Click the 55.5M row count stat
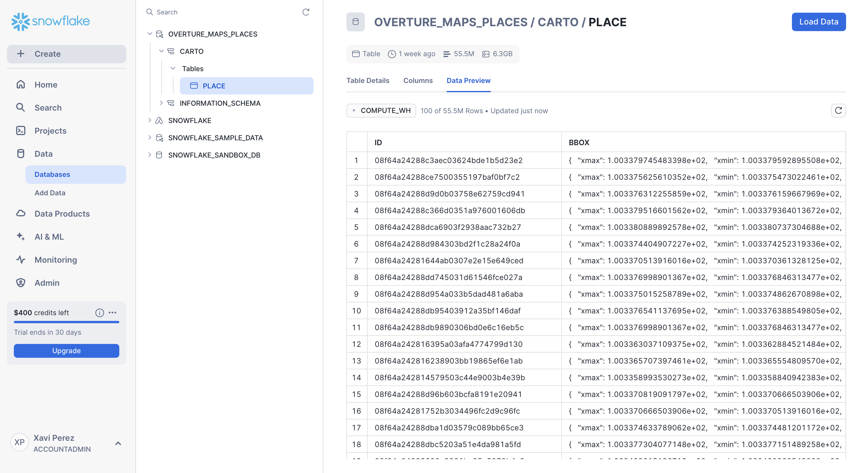This screenshot has width=868, height=473. tap(458, 54)
